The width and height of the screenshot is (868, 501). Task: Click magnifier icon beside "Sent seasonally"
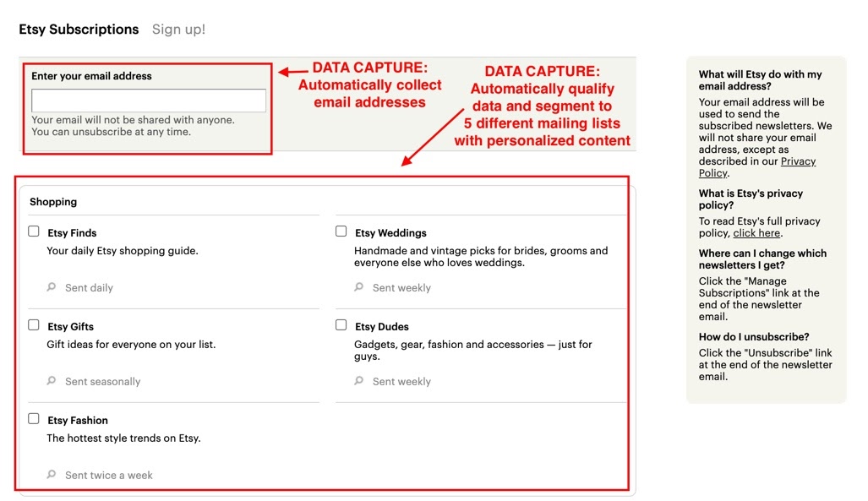[52, 381]
